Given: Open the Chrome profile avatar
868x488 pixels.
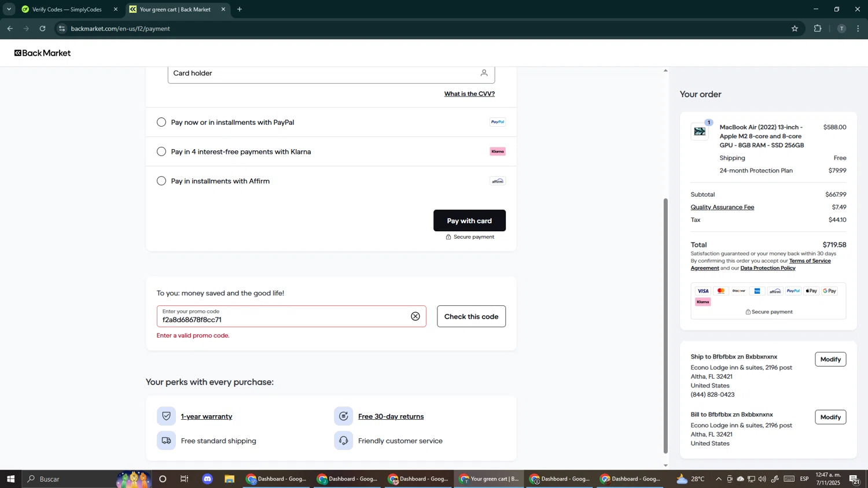Looking at the screenshot, I should coord(841,28).
